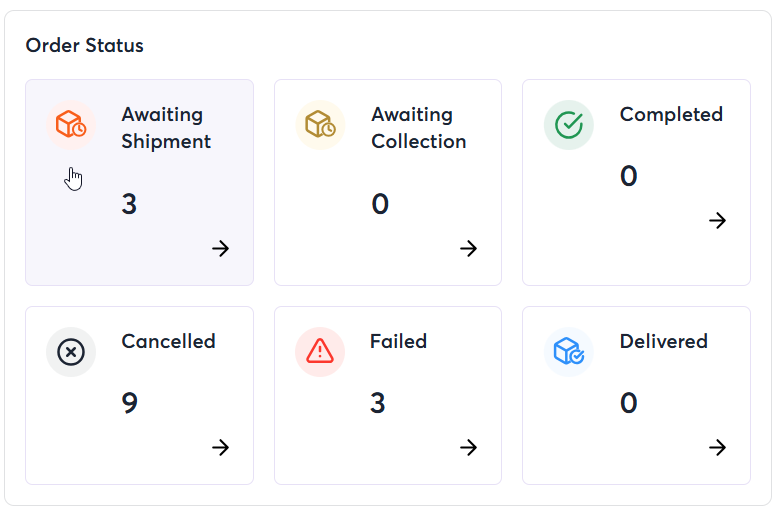Select the Awaiting Collection label

pyautogui.click(x=418, y=128)
